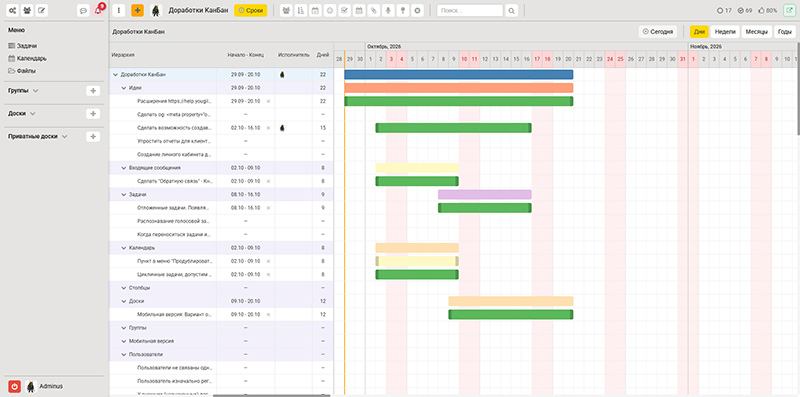This screenshot has height=397, width=800.
Task: Open Файлы in the sidebar menu
Action: coord(22,71)
